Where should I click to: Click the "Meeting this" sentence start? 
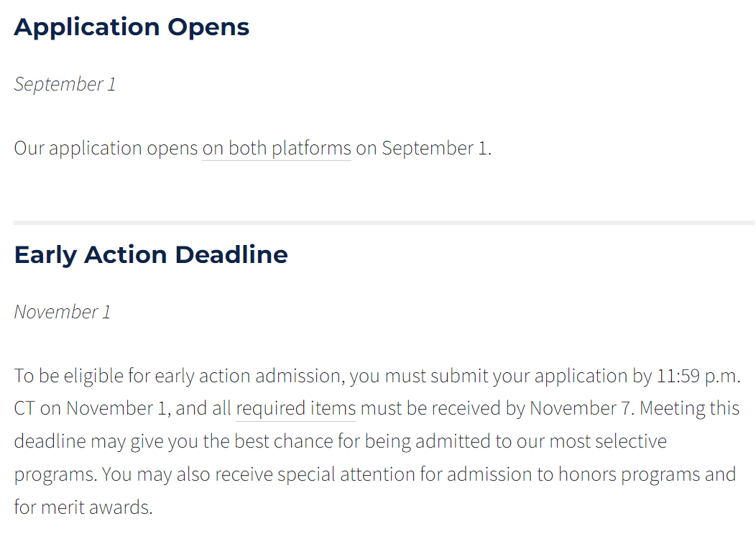pyautogui.click(x=689, y=409)
